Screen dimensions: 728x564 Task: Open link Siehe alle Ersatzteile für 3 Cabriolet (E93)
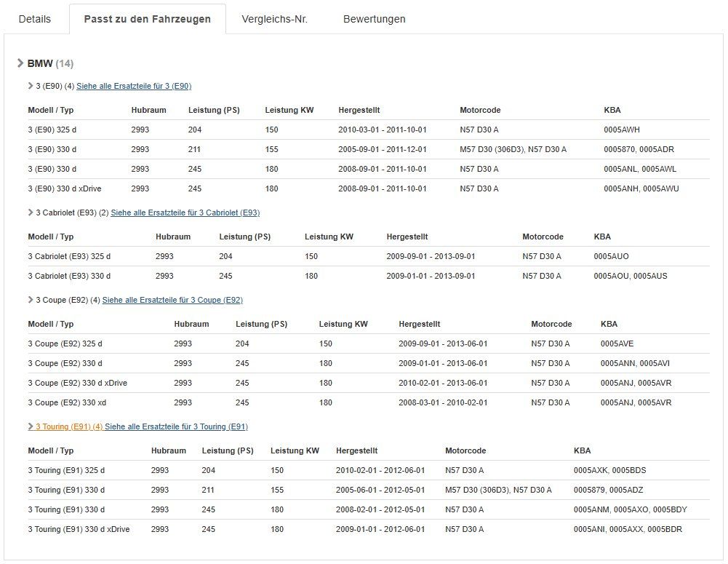[185, 213]
